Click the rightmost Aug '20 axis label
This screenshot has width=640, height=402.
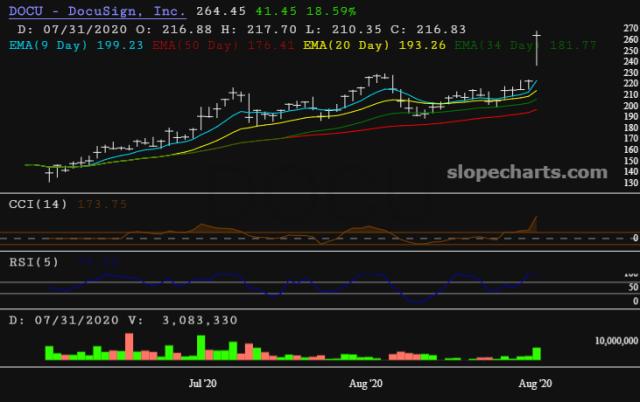pos(536,383)
